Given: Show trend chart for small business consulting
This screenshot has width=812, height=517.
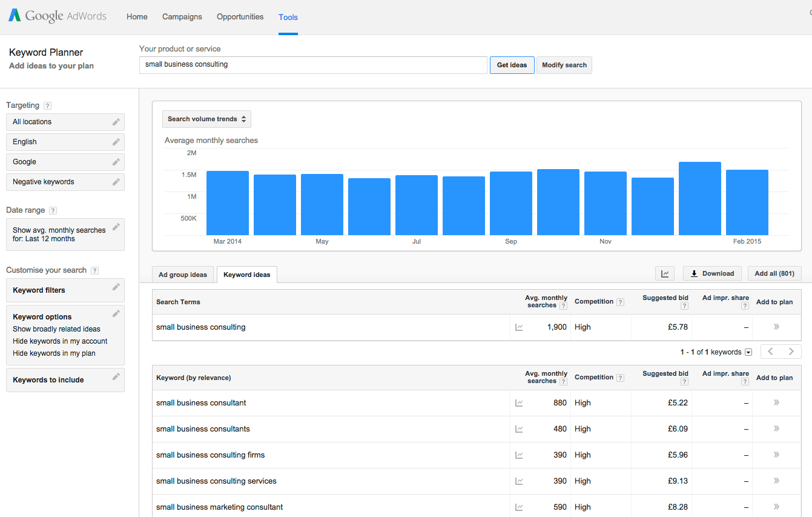Looking at the screenshot, I should tap(519, 327).
